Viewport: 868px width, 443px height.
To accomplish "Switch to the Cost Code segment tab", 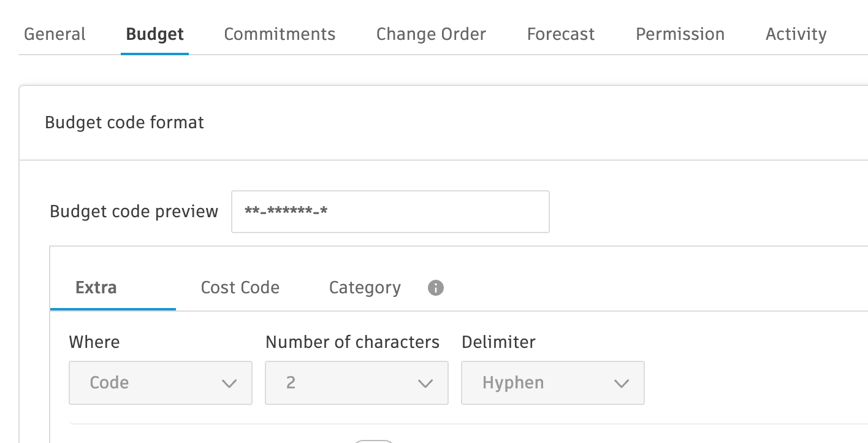I will 240,288.
